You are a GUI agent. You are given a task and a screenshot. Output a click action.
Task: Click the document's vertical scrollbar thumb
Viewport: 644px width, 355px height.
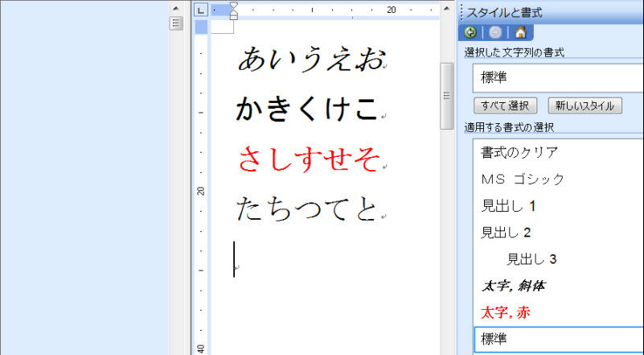pos(446,95)
